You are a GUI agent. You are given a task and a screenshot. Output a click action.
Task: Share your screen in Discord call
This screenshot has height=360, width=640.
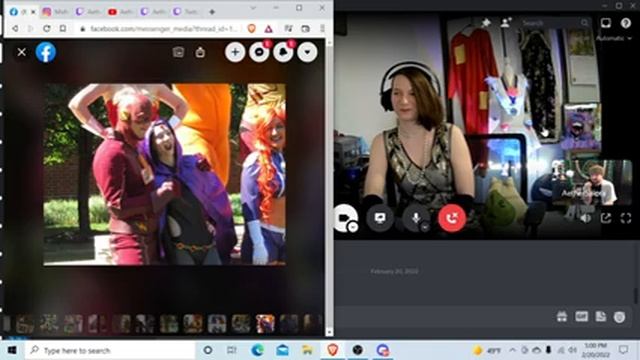click(380, 218)
